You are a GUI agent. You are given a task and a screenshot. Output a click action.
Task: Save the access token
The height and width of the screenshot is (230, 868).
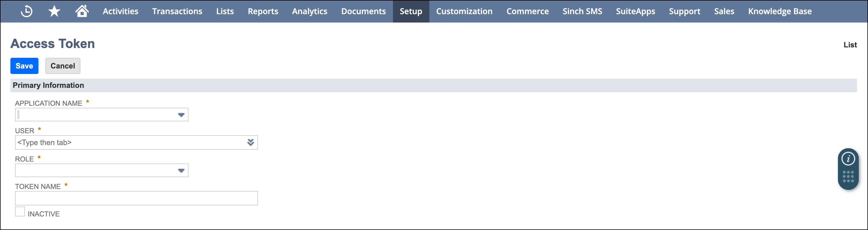(24, 66)
